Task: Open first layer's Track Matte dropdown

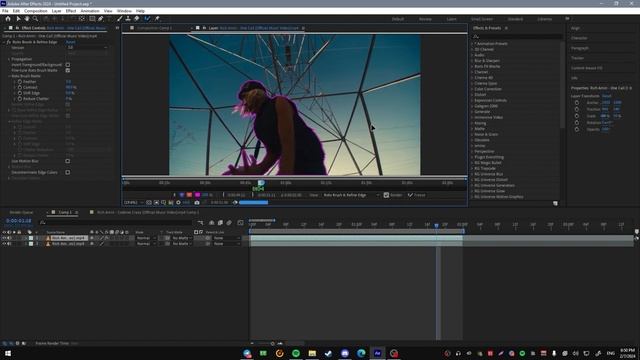Action: [182, 238]
